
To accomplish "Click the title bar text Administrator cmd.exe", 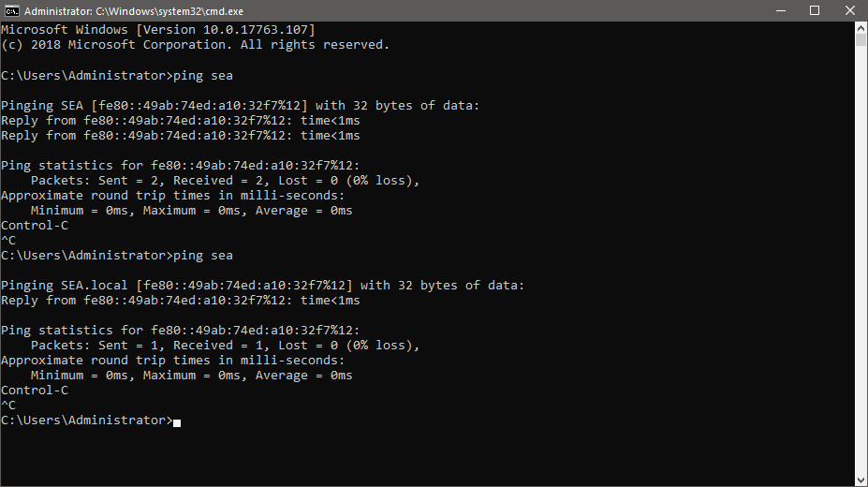I will (133, 11).
